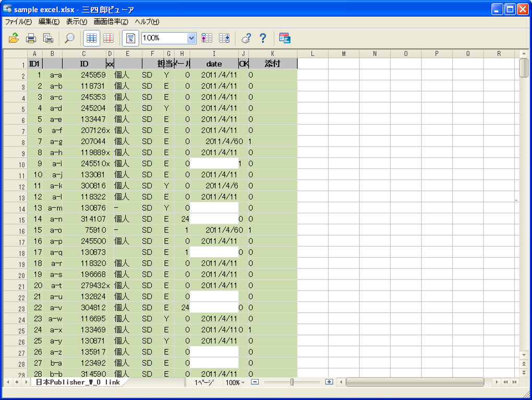The width and height of the screenshot is (532, 400).
Task: Click the cell containing 207126x
Action: point(84,130)
